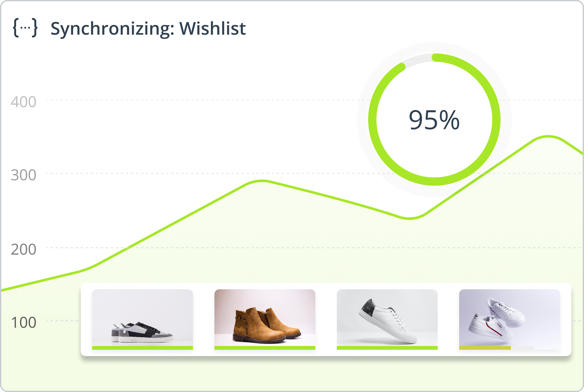Click the chart dip below the progress ring

coord(409,218)
